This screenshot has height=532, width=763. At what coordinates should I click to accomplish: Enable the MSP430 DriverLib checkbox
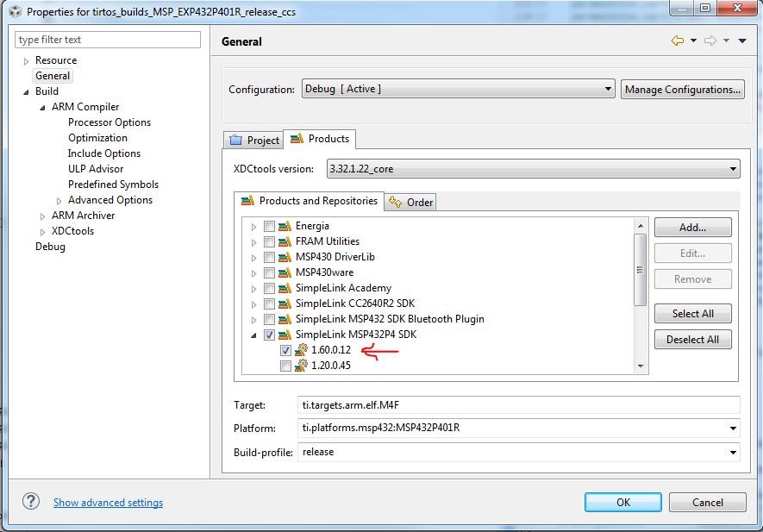269,258
